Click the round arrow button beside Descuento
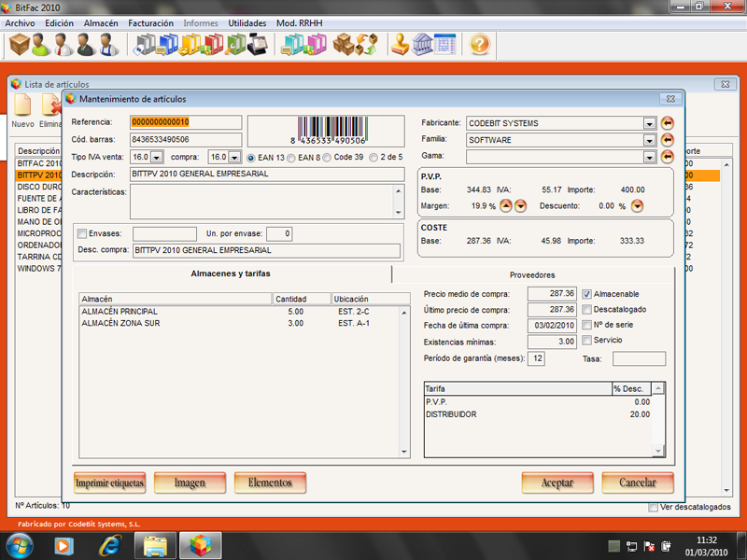This screenshot has height=560, width=747. (637, 206)
